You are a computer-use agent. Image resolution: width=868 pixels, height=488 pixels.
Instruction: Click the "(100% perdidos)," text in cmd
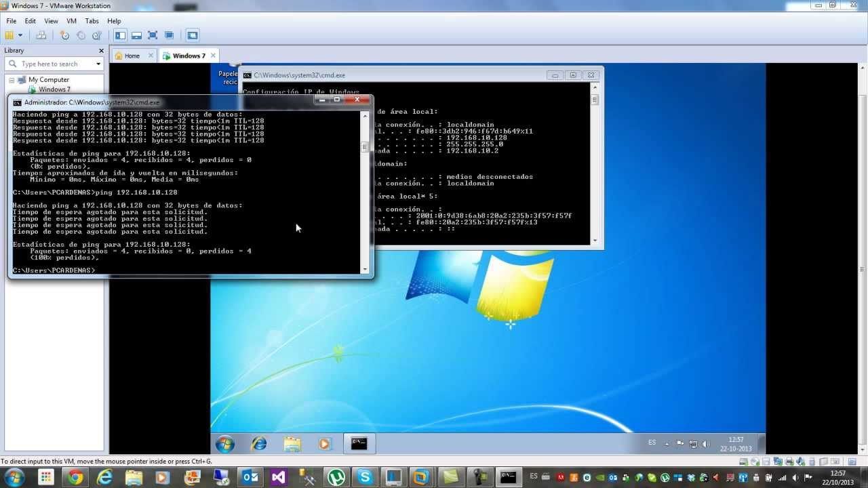[x=64, y=258]
